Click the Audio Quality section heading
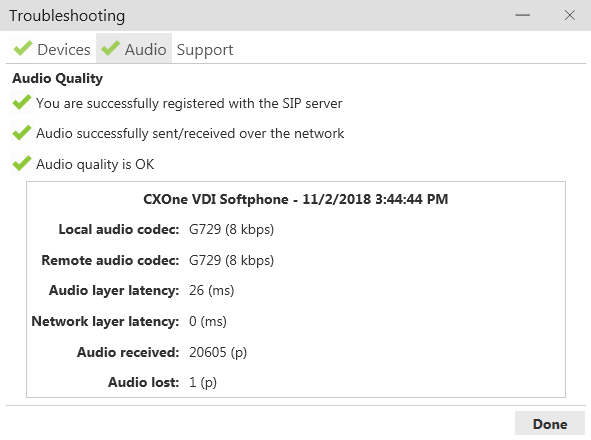591x440 pixels. tap(57, 78)
